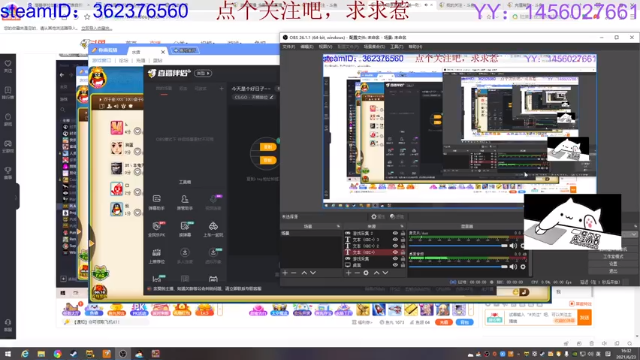Lock the 文本 GDI+ 3 source

pos(403,240)
